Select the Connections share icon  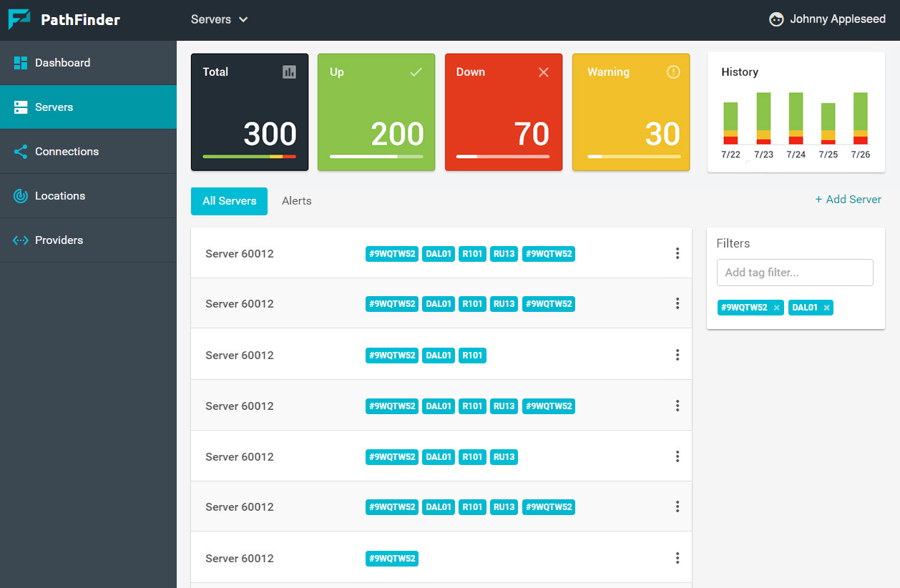21,152
